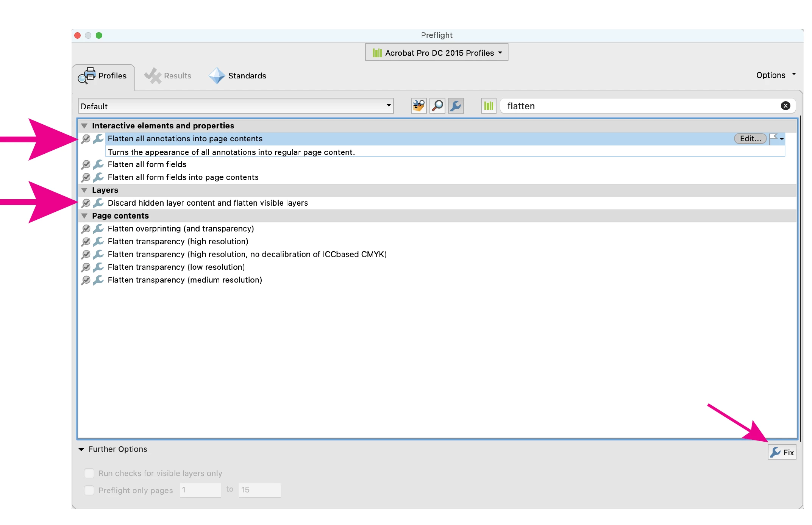Select Discard hidden layer content fixup
Viewport: 812px width, 525px height.
pyautogui.click(x=208, y=203)
